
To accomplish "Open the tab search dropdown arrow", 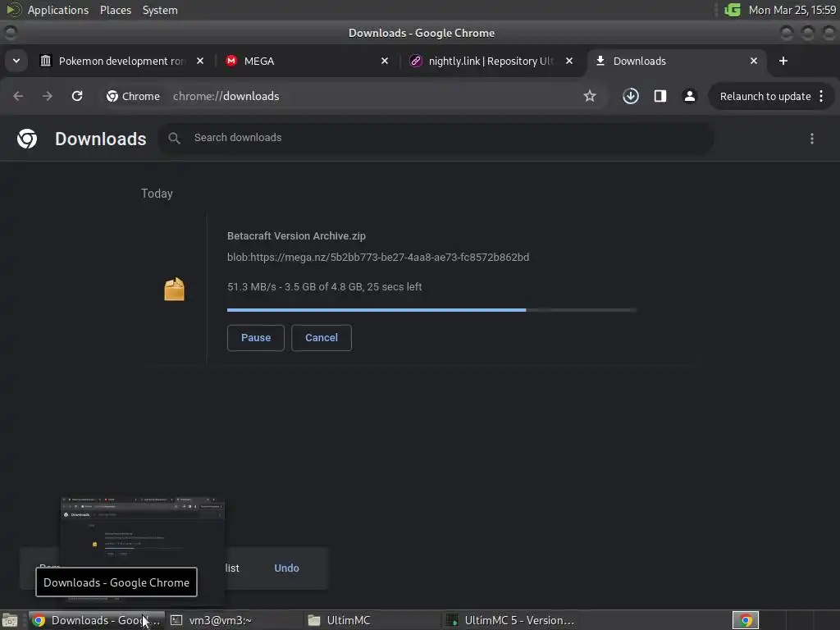I will 16,61.
